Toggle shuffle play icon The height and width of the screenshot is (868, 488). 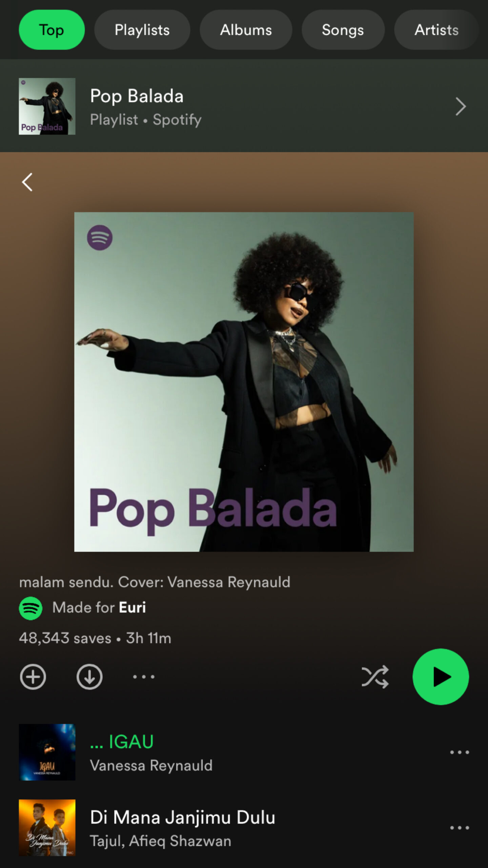point(375,677)
